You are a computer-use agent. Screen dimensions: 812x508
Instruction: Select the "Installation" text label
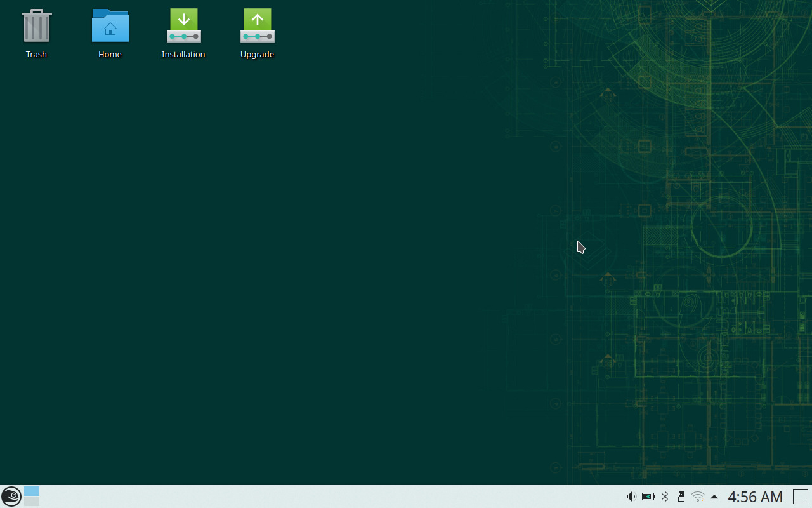[x=183, y=55]
